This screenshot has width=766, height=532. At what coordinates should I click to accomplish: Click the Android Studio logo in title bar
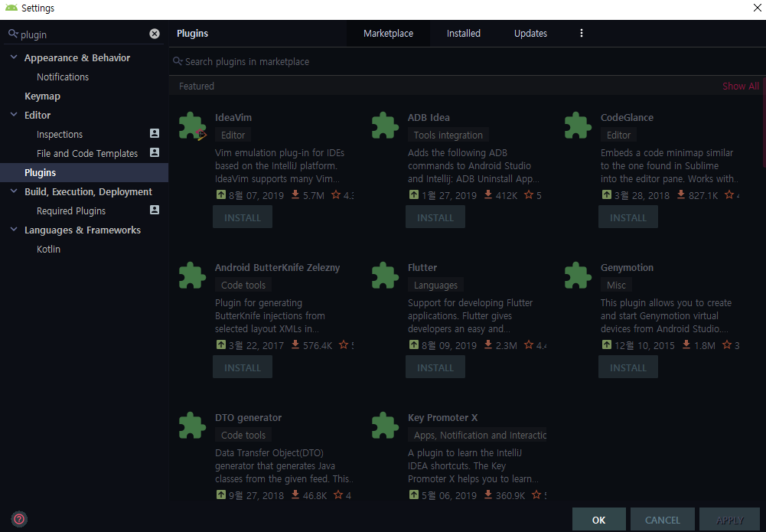pyautogui.click(x=11, y=8)
